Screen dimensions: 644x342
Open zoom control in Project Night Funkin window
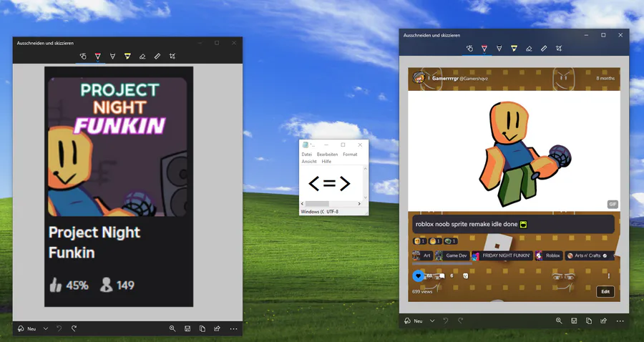coord(172,328)
